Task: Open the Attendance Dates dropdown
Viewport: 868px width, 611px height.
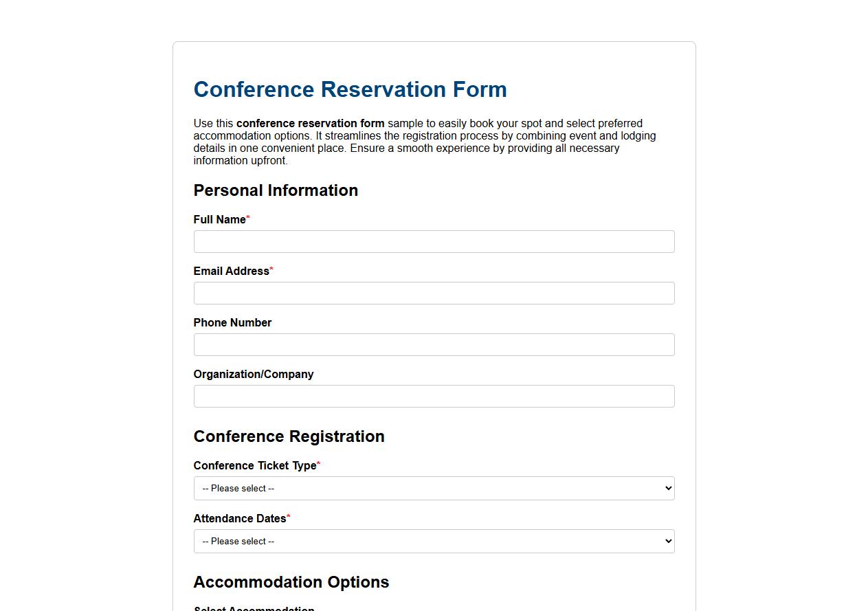Action: [x=434, y=541]
